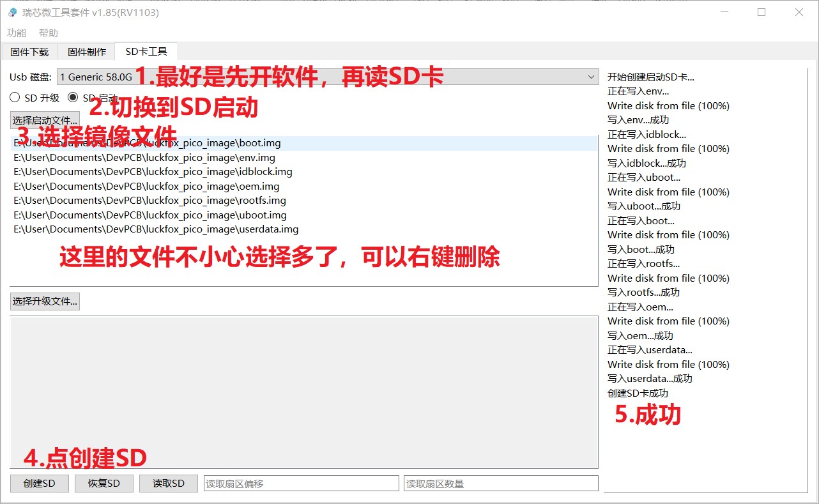Click the 读取SD button
Viewport: 819px width, 504px height.
(x=169, y=484)
